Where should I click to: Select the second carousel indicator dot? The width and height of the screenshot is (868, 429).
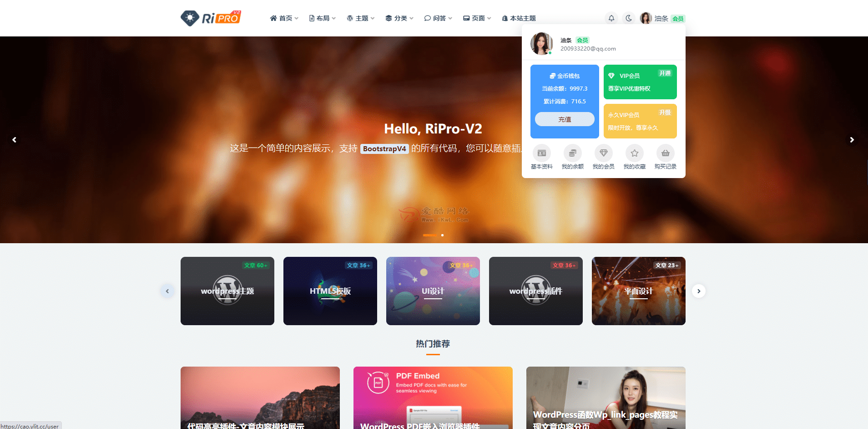(x=442, y=235)
